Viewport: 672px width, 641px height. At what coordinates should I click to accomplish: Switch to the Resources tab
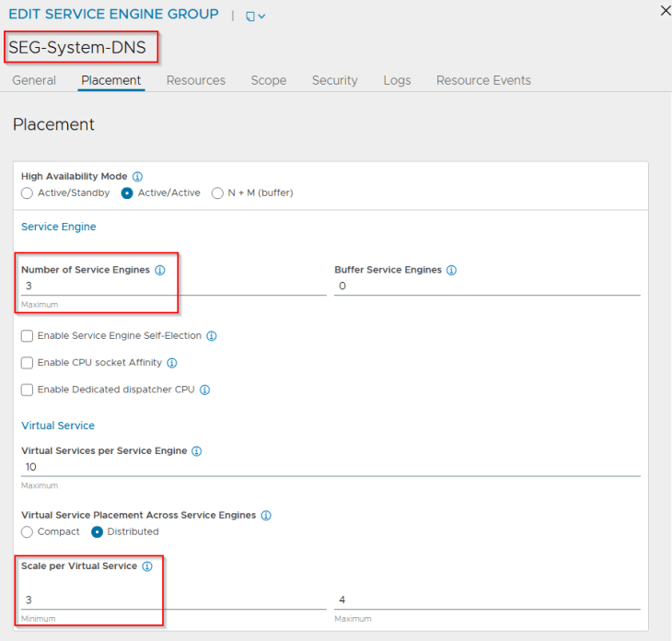[x=195, y=80]
